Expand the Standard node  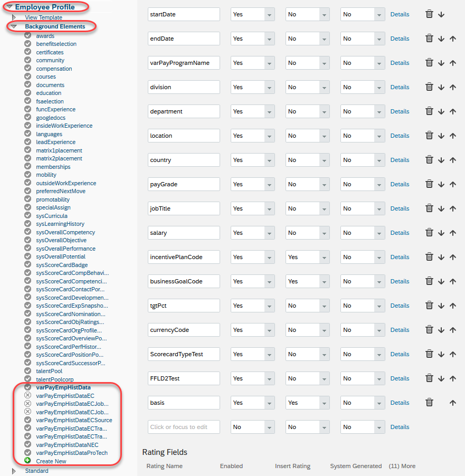pyautogui.click(x=14, y=471)
